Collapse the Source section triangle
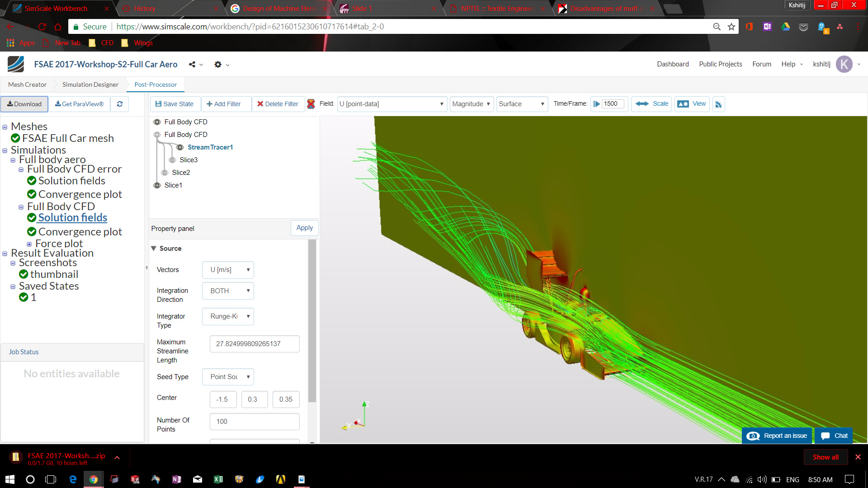868x488 pixels. coord(154,249)
